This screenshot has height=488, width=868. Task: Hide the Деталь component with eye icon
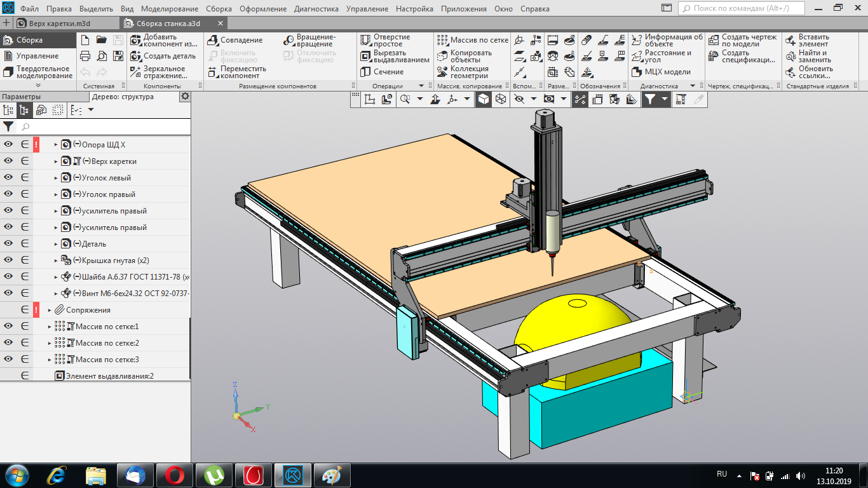[8, 243]
